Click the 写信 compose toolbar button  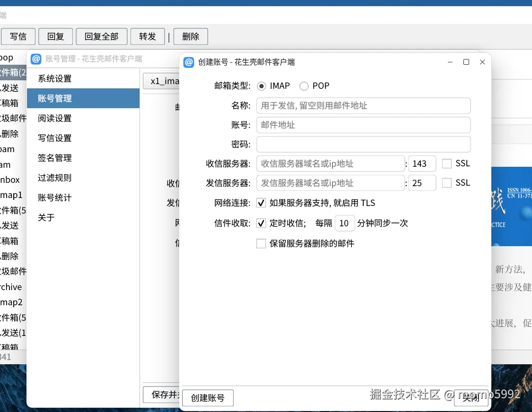pos(18,36)
